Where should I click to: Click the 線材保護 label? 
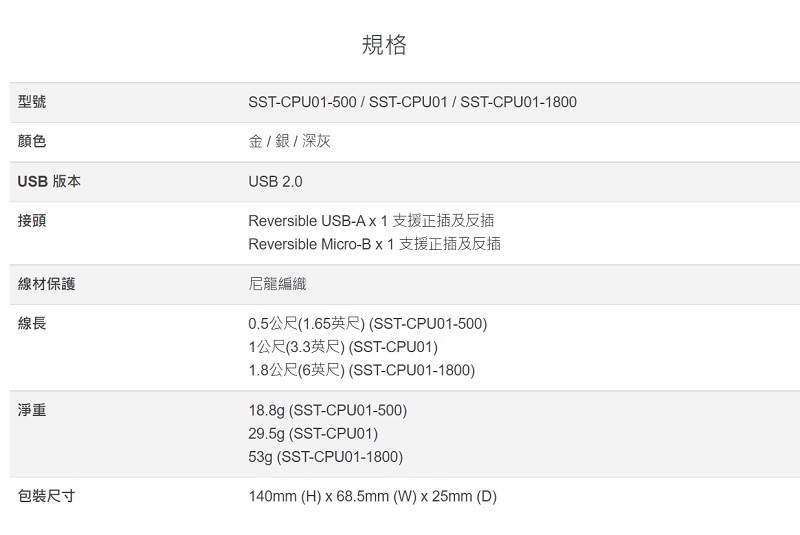click(46, 284)
